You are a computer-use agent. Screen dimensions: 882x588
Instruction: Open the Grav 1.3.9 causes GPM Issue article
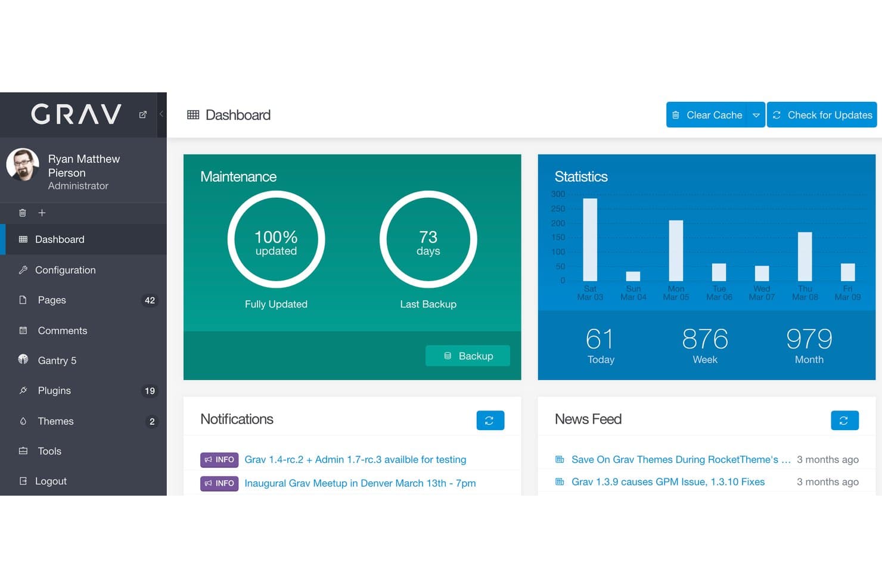coord(668,481)
